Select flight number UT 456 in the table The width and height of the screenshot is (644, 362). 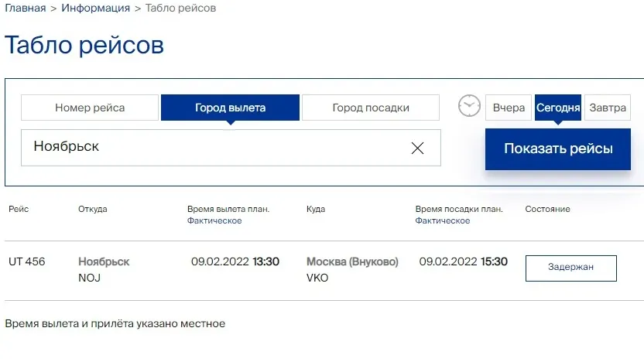pos(27,261)
